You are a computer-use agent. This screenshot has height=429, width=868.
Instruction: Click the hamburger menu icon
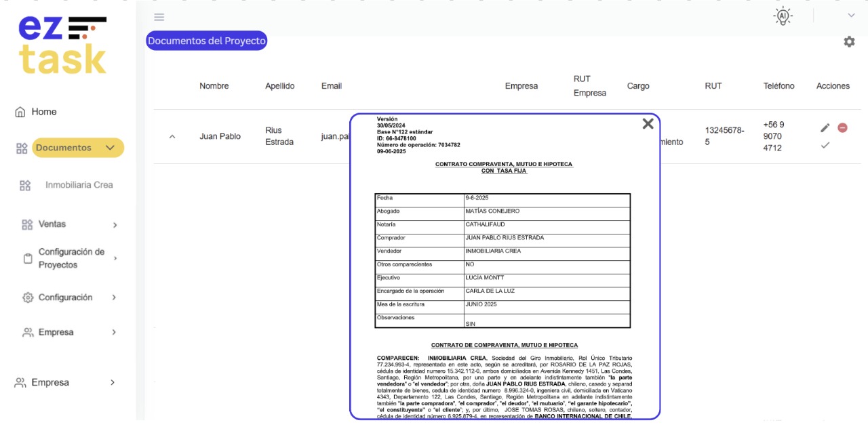pyautogui.click(x=159, y=17)
